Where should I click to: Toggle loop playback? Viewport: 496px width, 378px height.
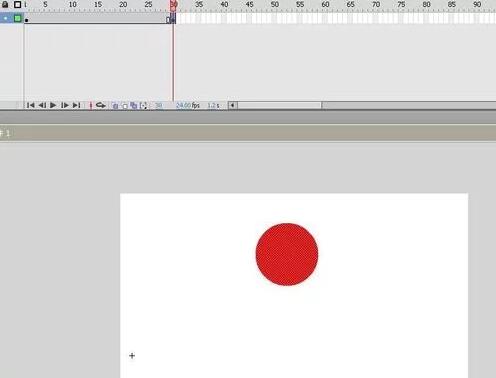point(100,105)
